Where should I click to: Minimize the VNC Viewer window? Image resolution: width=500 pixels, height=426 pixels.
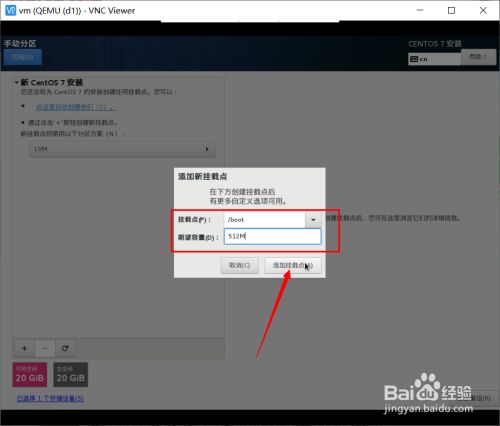point(420,11)
